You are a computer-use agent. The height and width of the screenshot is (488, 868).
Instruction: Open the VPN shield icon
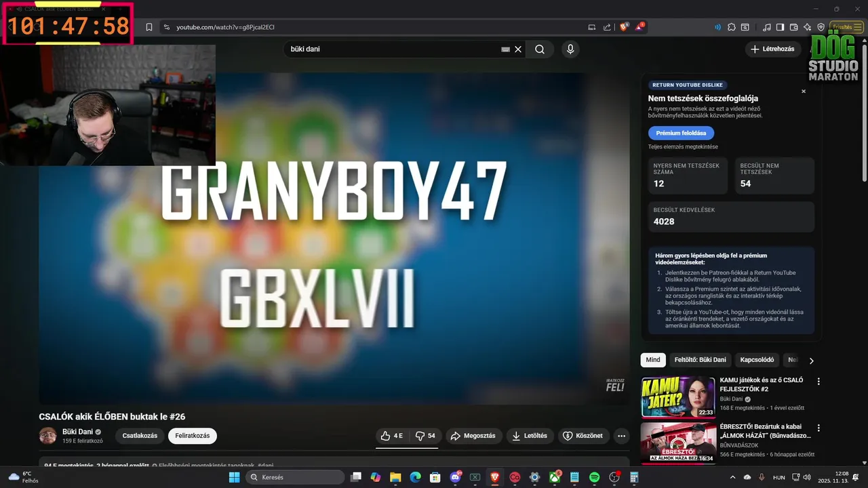click(x=821, y=27)
